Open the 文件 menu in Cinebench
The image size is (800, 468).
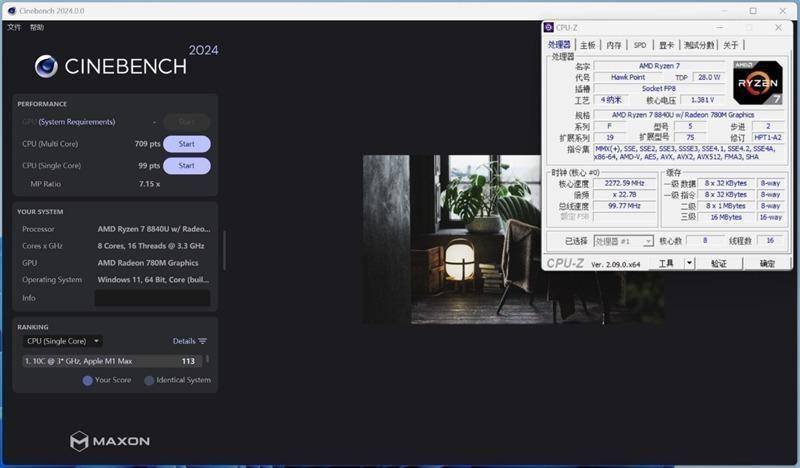pos(14,27)
